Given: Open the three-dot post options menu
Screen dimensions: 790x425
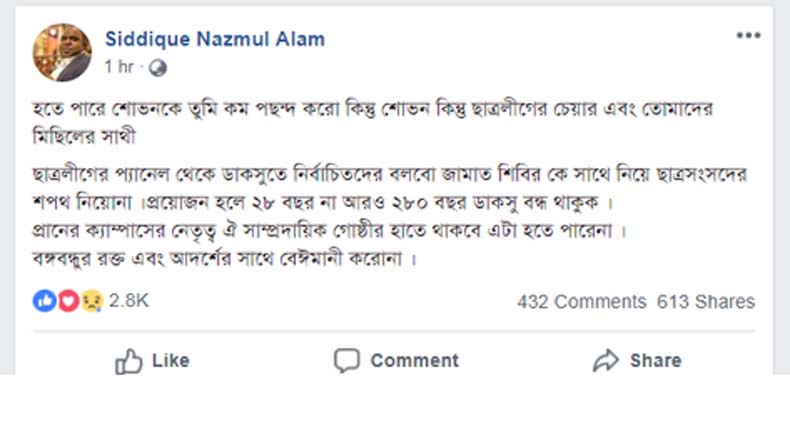Looking at the screenshot, I should [749, 36].
